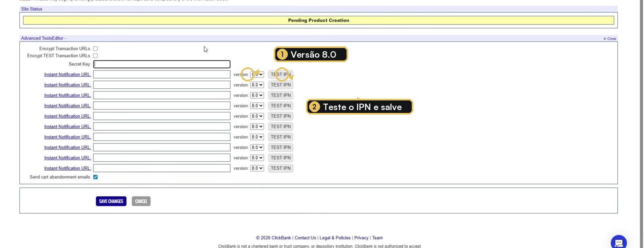The height and width of the screenshot is (248, 644).
Task: Open version dropdown in sixth notification row
Action: click(257, 127)
